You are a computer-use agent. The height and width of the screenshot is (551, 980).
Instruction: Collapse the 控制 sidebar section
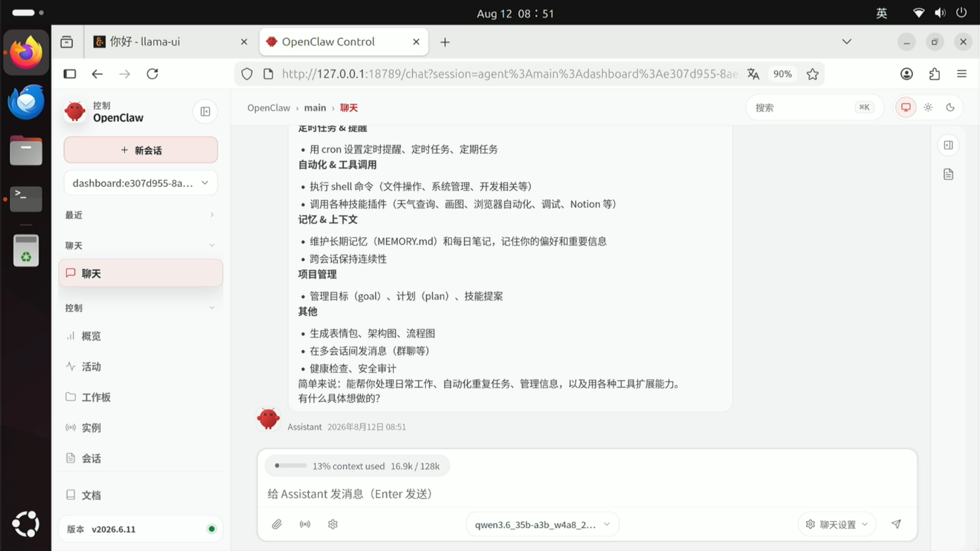tap(141, 308)
